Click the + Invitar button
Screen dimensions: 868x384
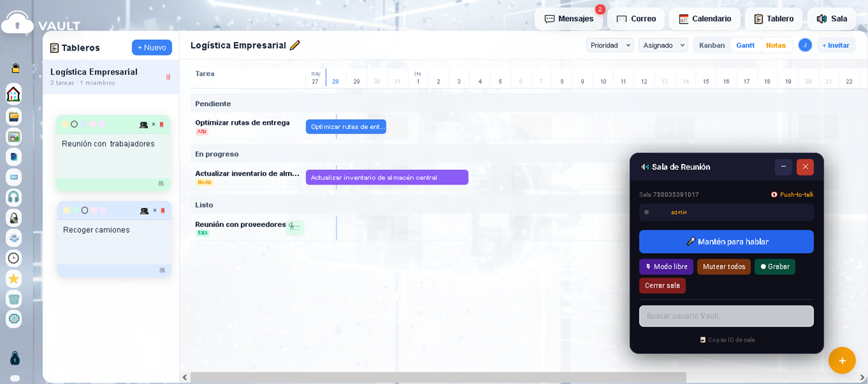[836, 45]
